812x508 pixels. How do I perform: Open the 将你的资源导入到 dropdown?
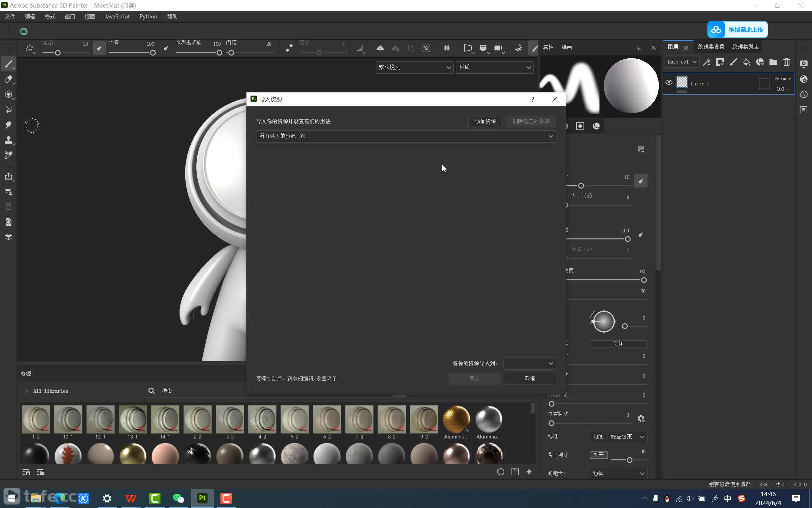pyautogui.click(x=529, y=363)
